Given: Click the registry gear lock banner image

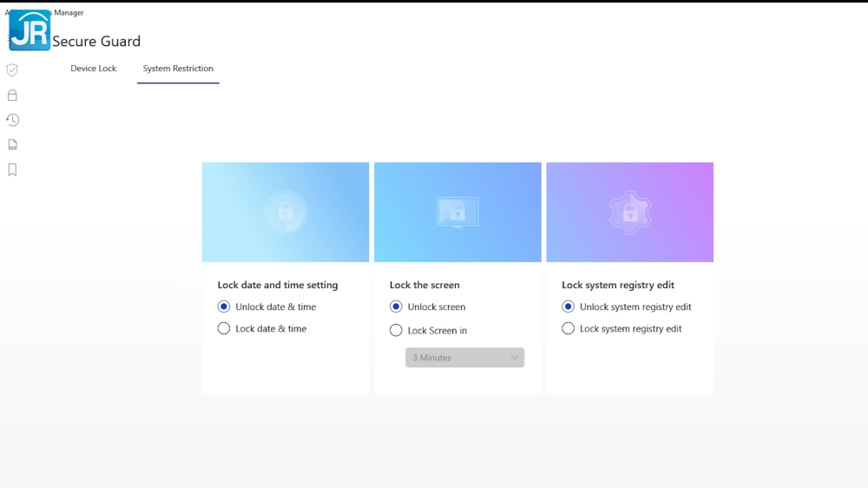Looking at the screenshot, I should 629,212.
